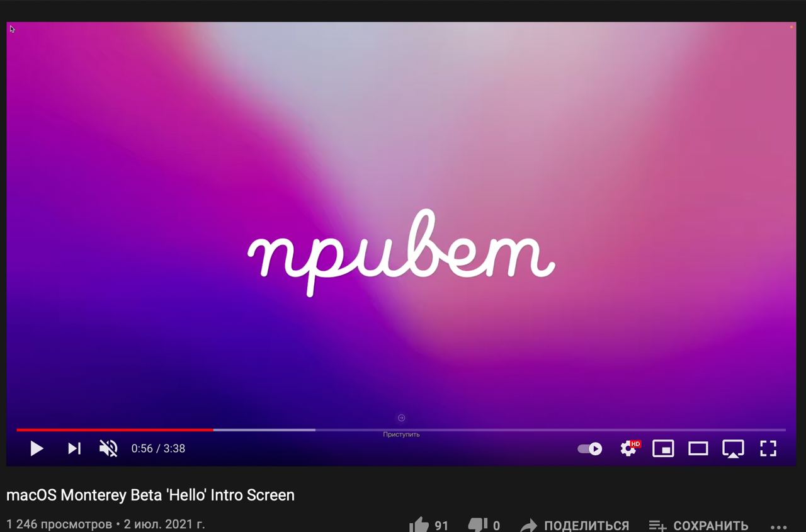Open the HD settings gear
The width and height of the screenshot is (806, 532).
point(629,448)
